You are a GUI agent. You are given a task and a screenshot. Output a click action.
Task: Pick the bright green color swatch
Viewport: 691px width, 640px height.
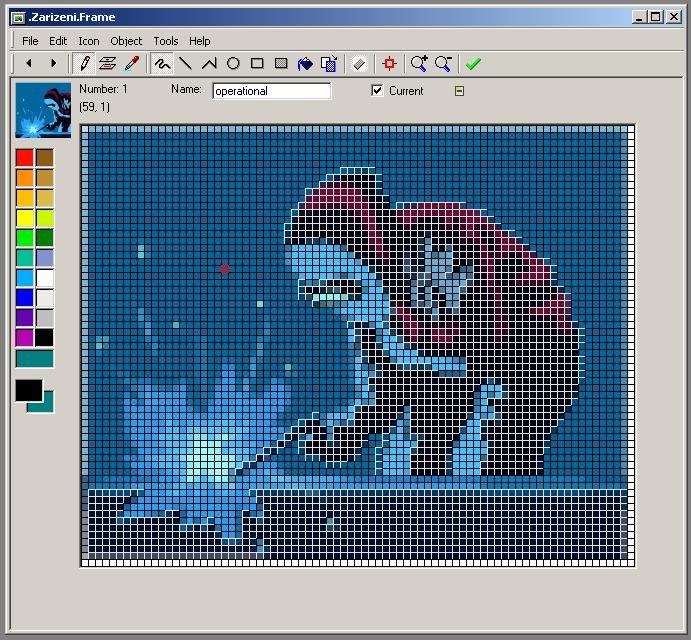click(x=25, y=238)
